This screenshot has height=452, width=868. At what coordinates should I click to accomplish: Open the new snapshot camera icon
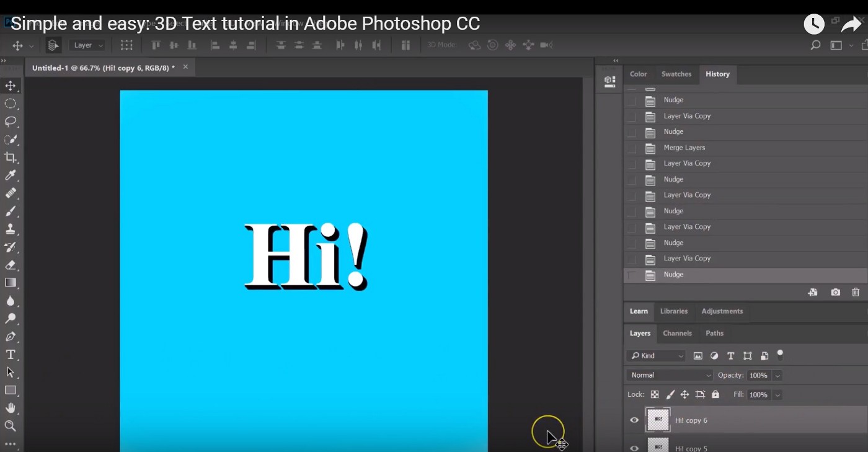[x=835, y=291]
